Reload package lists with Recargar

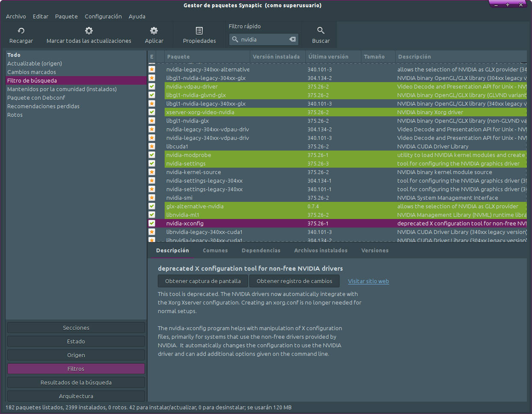(x=21, y=35)
